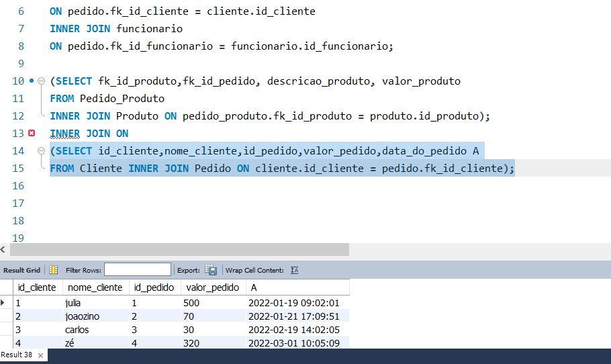This screenshot has height=364, width=611.
Task: Click the error marker on line 13
Action: [32, 133]
